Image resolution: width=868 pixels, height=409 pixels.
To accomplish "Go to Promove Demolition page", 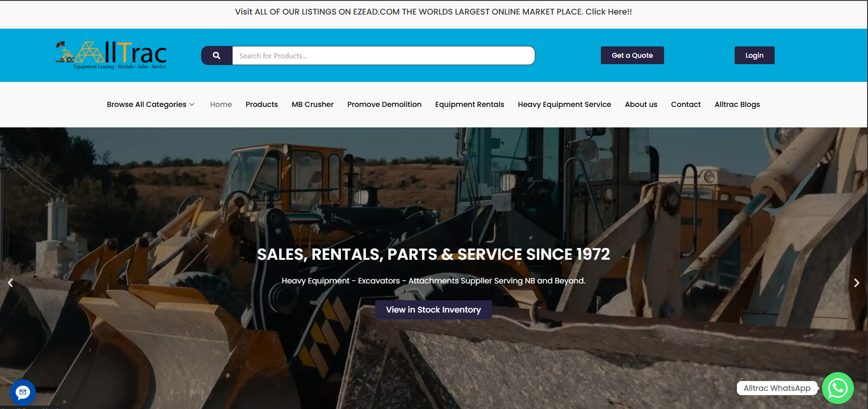I will click(x=384, y=105).
